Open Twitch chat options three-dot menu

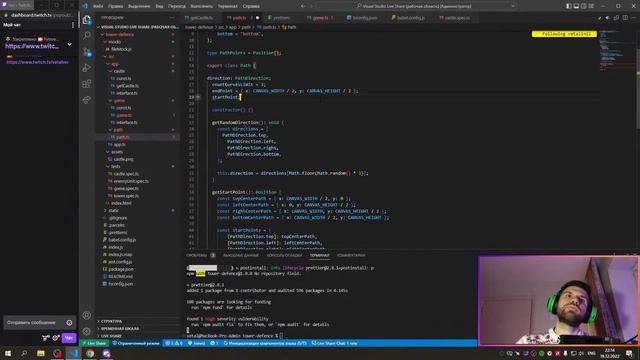(x=73, y=25)
